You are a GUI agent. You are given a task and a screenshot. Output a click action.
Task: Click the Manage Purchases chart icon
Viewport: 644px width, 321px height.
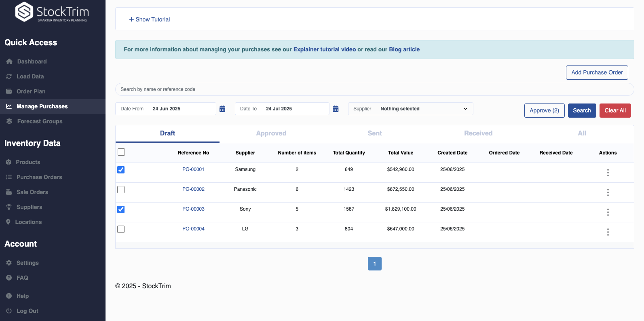coord(9,106)
